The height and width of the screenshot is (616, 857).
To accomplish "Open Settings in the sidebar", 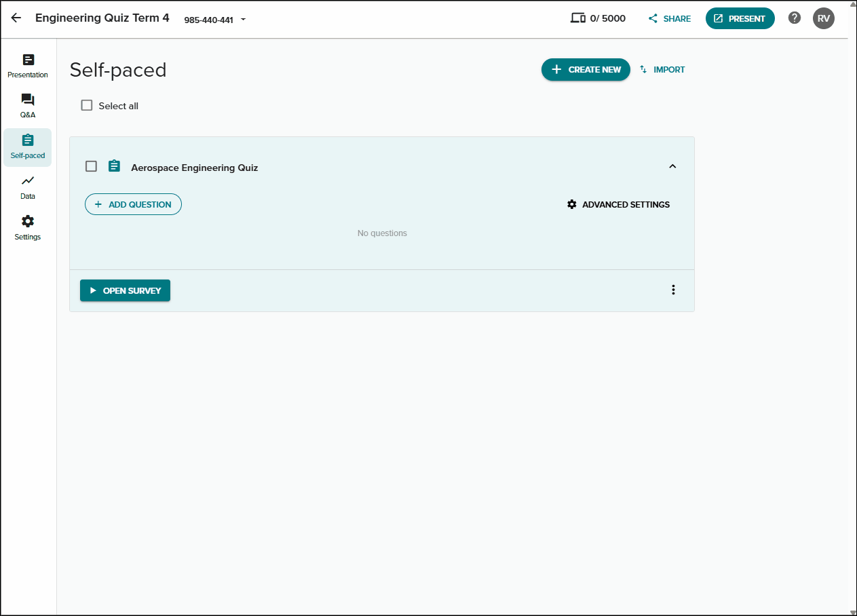I will click(28, 229).
